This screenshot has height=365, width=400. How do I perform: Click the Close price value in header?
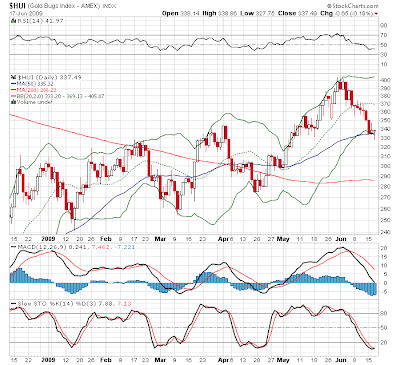[x=308, y=13]
